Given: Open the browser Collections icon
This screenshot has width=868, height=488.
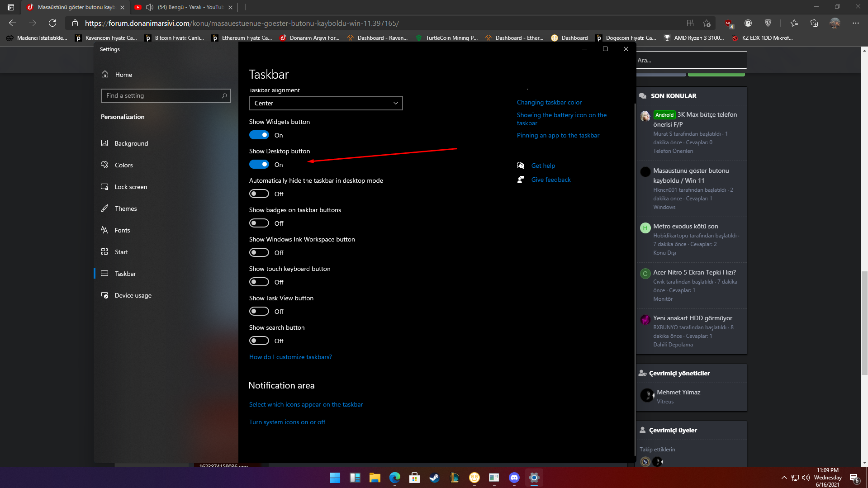Looking at the screenshot, I should [814, 23].
